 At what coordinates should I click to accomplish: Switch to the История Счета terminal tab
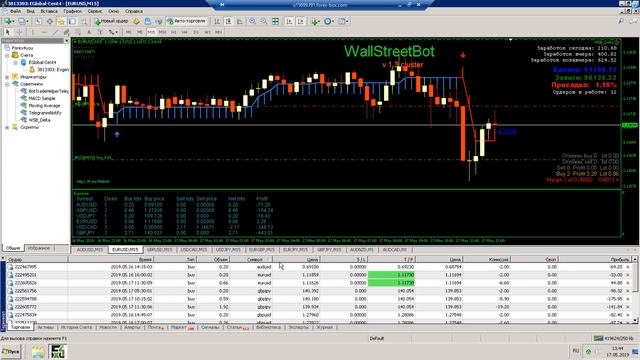[76, 327]
